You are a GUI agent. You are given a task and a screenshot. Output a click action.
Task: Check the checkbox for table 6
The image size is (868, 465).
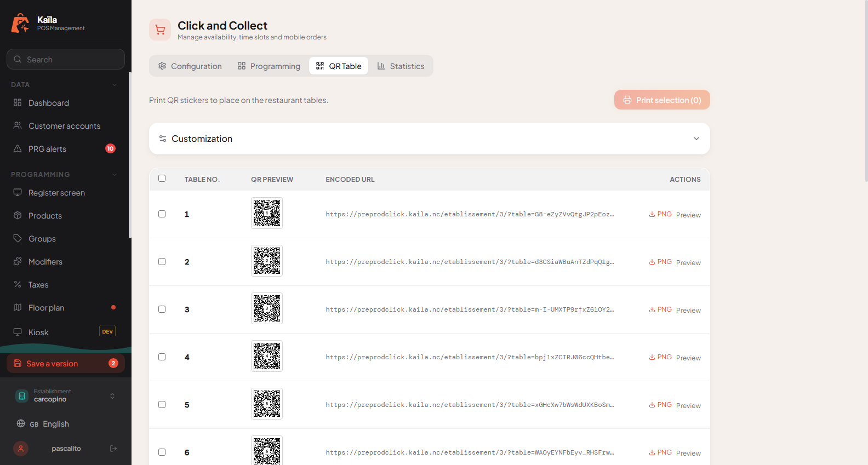[x=162, y=452]
